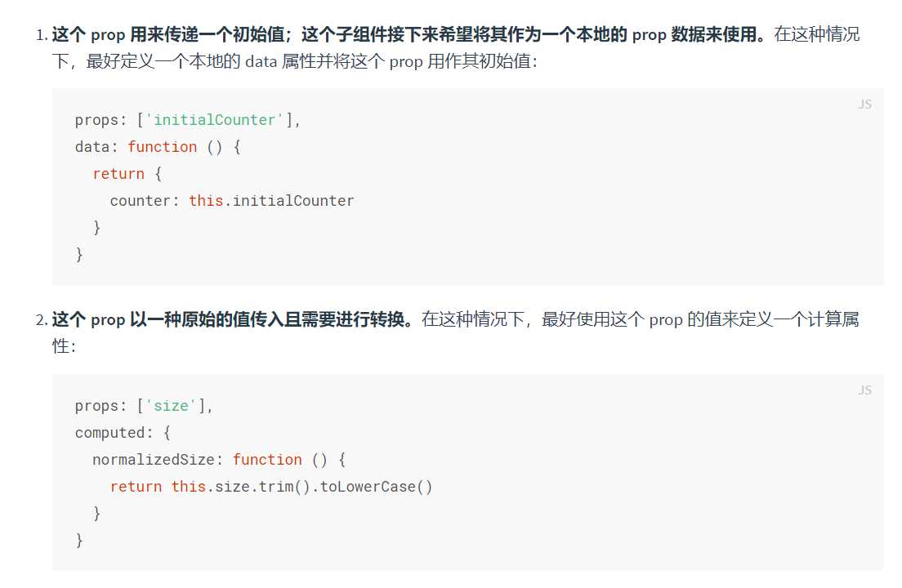Viewport: 902px width, 588px height.
Task: Click the list number 1 marker
Action: (x=42, y=36)
